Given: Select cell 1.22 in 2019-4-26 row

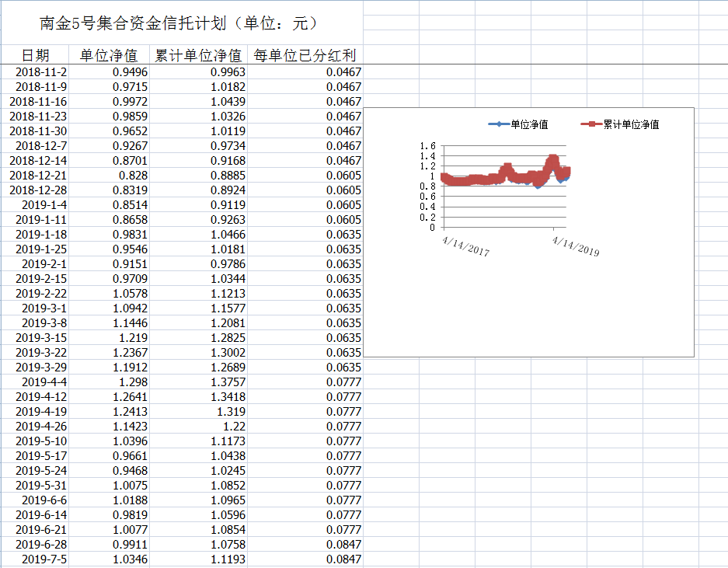Looking at the screenshot, I should tap(198, 427).
